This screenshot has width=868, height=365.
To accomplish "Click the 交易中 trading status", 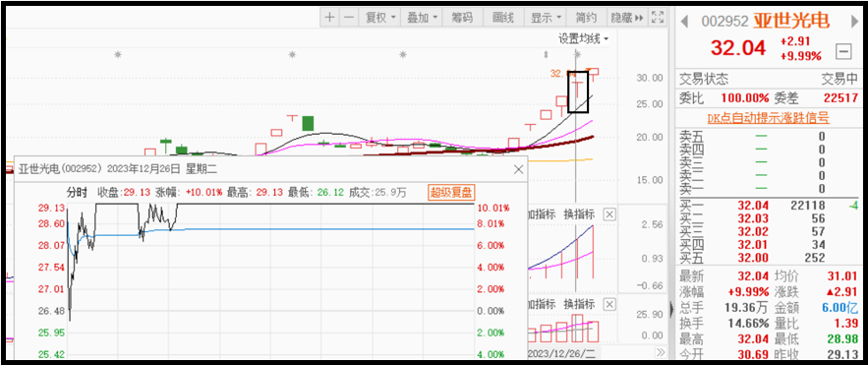I will point(839,80).
